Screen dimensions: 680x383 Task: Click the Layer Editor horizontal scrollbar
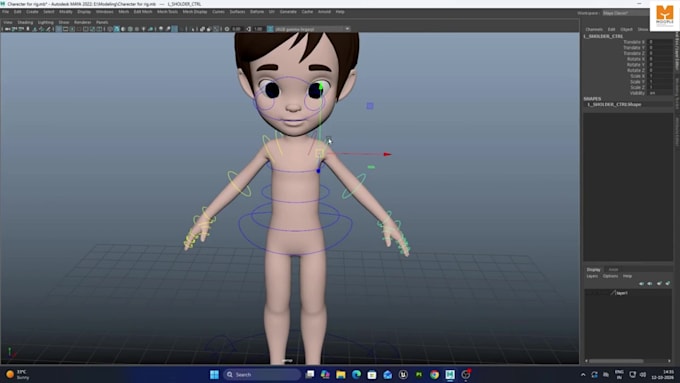point(616,361)
